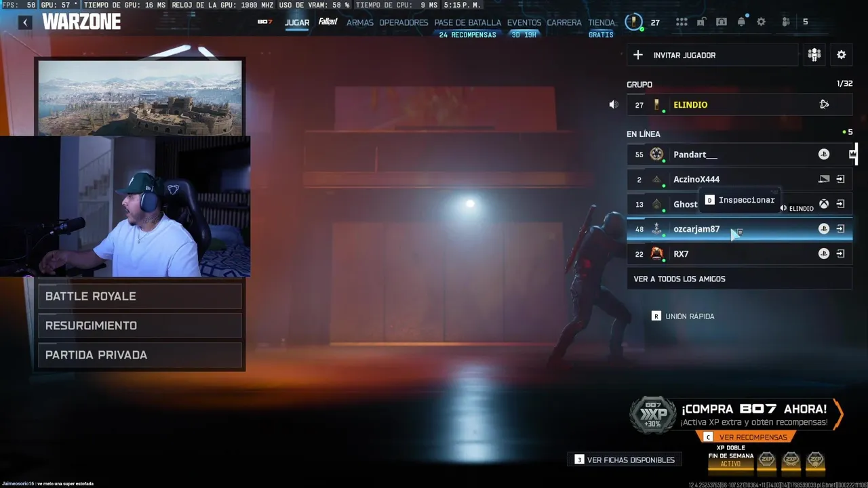Open the ¡COMPRA BO7 AHORA! banner
The height and width of the screenshot is (488, 868).
pos(737,415)
